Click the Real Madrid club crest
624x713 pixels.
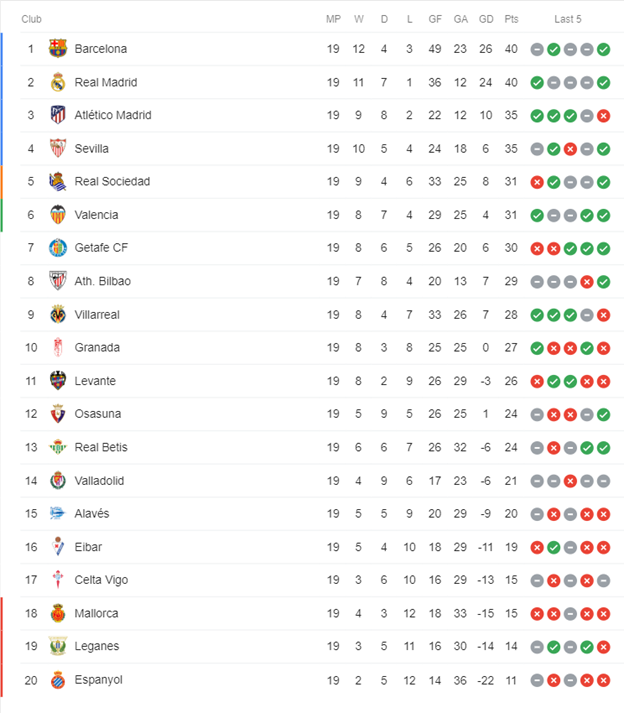tap(58, 82)
